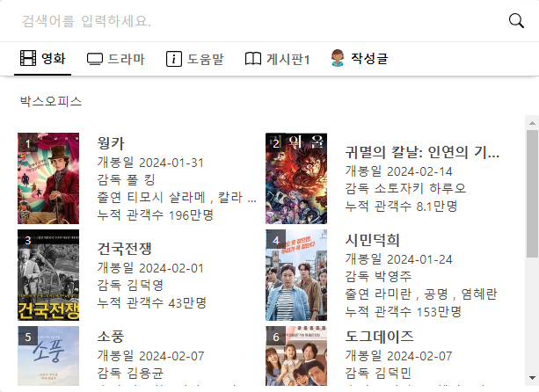This screenshot has height=392, width=539.
Task: Click the monitor icon next to 드라마
Action: coord(95,59)
